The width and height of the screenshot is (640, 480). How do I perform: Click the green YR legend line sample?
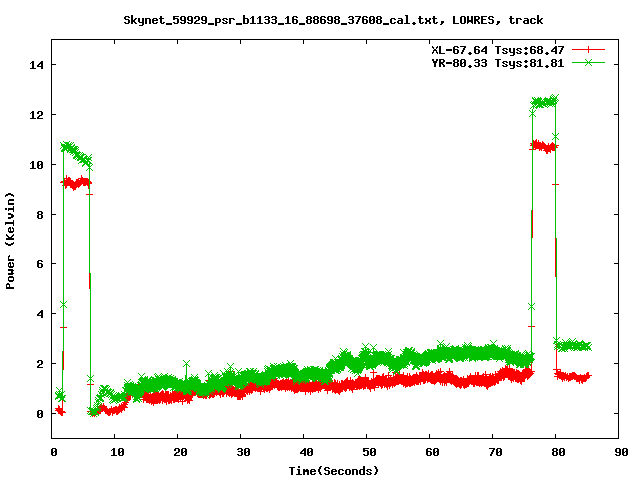[588, 62]
